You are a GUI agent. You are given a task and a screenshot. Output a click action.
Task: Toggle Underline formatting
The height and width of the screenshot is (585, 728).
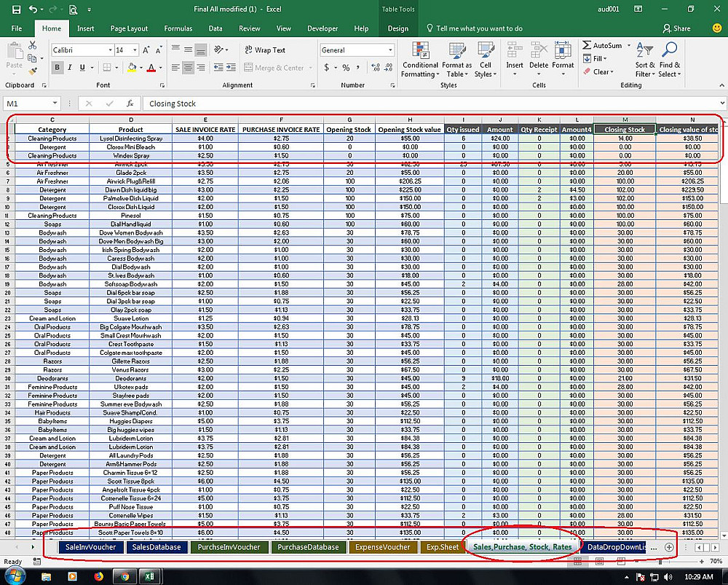[x=82, y=68]
